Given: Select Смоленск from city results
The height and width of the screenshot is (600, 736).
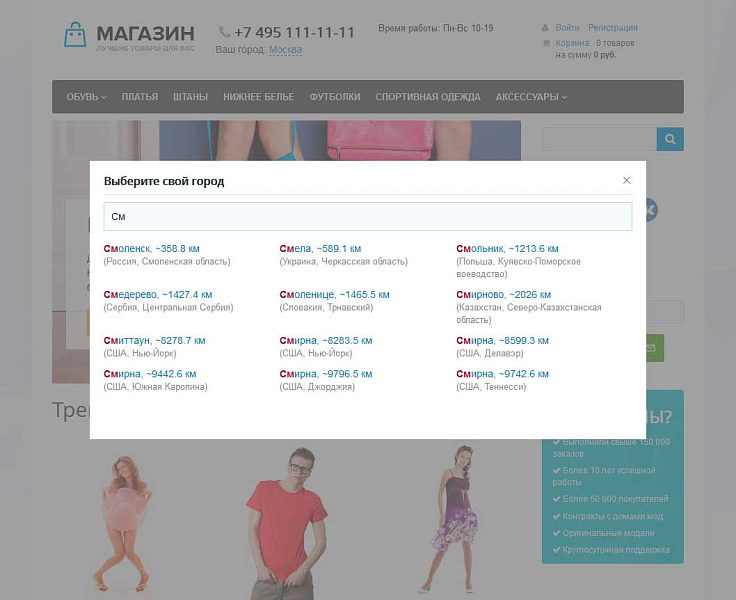Looking at the screenshot, I should click(152, 248).
